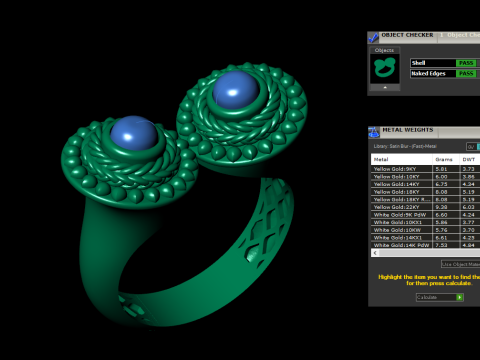Click the Library: Satin Blur (Fast) Metal label
480x360 pixels.
click(x=405, y=146)
